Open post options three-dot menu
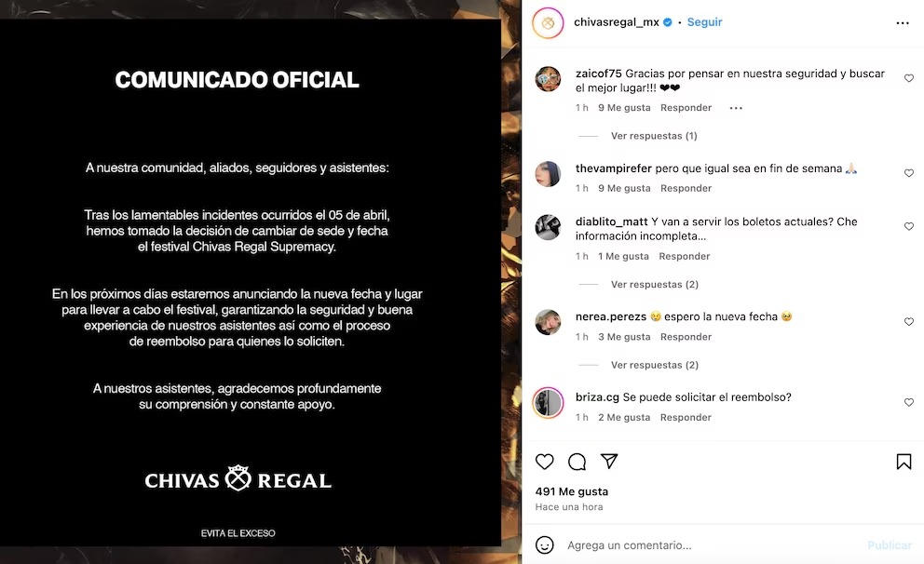The height and width of the screenshot is (564, 924). [x=903, y=23]
